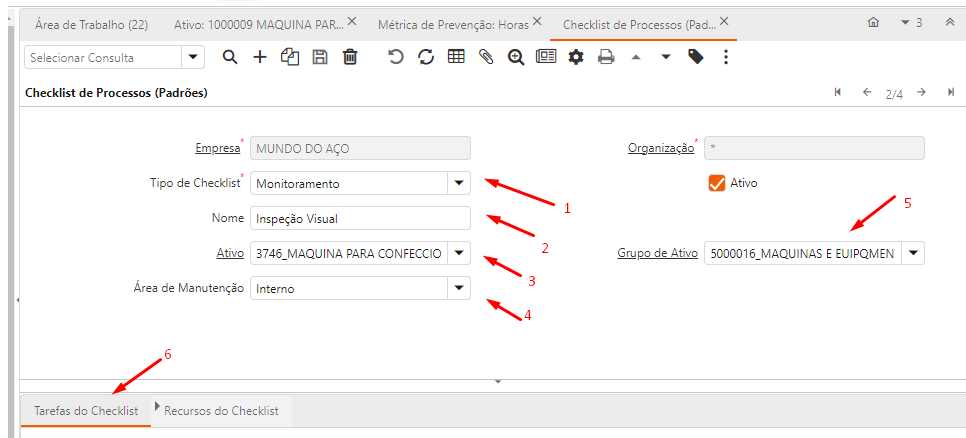Close the Checklist de Processos tab
This screenshot has width=966, height=438.
click(x=724, y=22)
